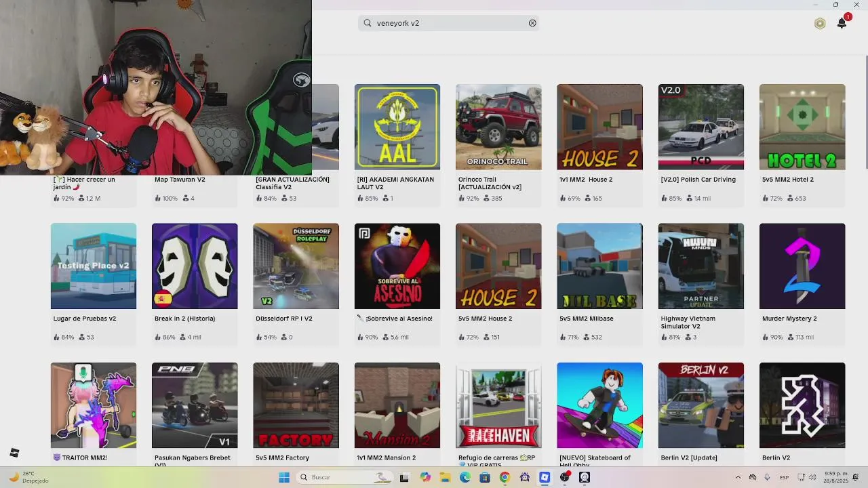Click '5v5 MM2 Milbase' title text

coord(587,319)
